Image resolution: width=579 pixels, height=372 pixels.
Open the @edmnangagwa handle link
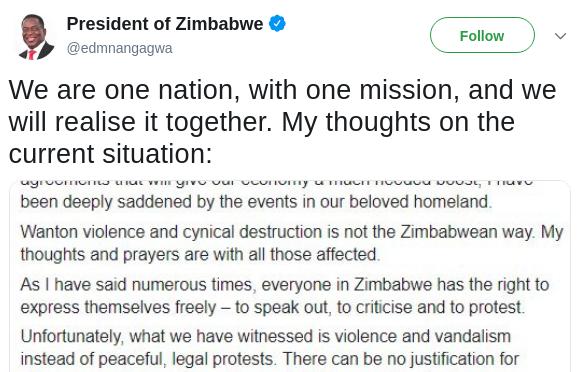(119, 48)
